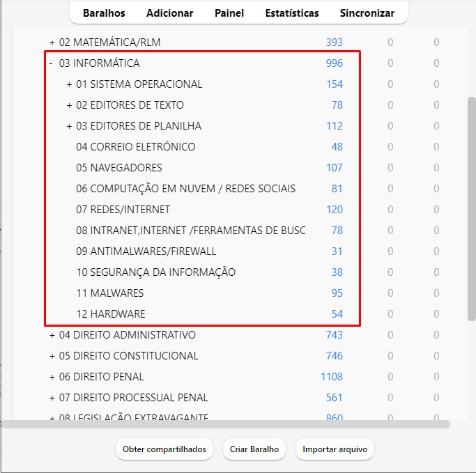Expand the 03 EDITORES DE PLANILHA subdeck

[x=69, y=126]
